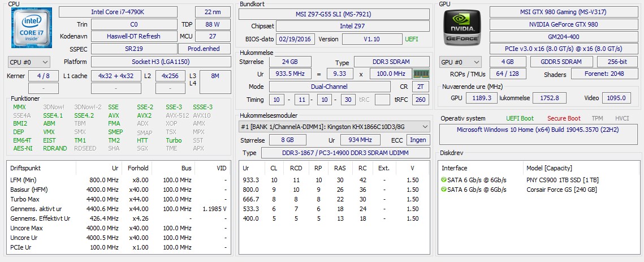This screenshot has width=644, height=262.
Task: Select the PNY CS900 1TB SSD drive row
Action: click(x=539, y=180)
